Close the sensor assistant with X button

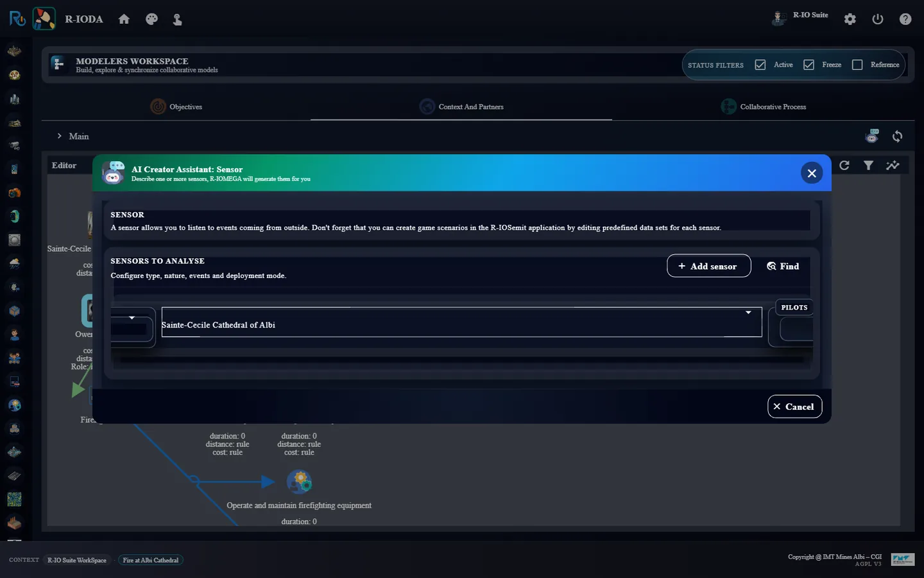[x=812, y=173]
